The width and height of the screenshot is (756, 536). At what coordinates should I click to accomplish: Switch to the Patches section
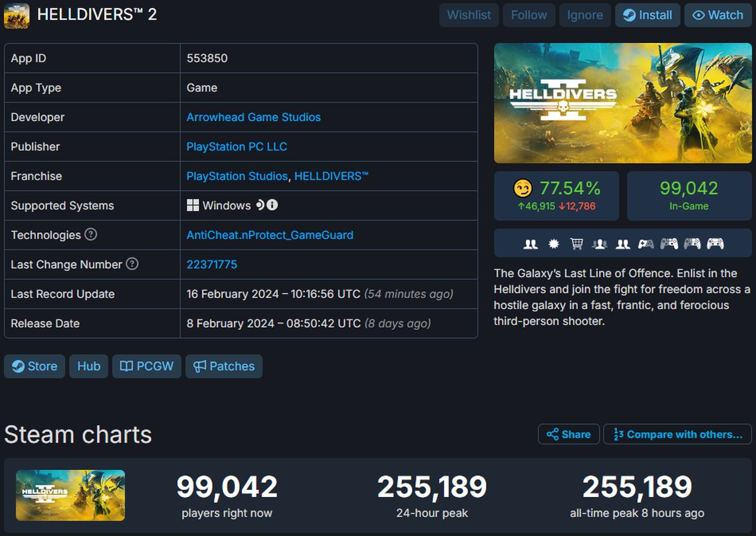point(224,366)
